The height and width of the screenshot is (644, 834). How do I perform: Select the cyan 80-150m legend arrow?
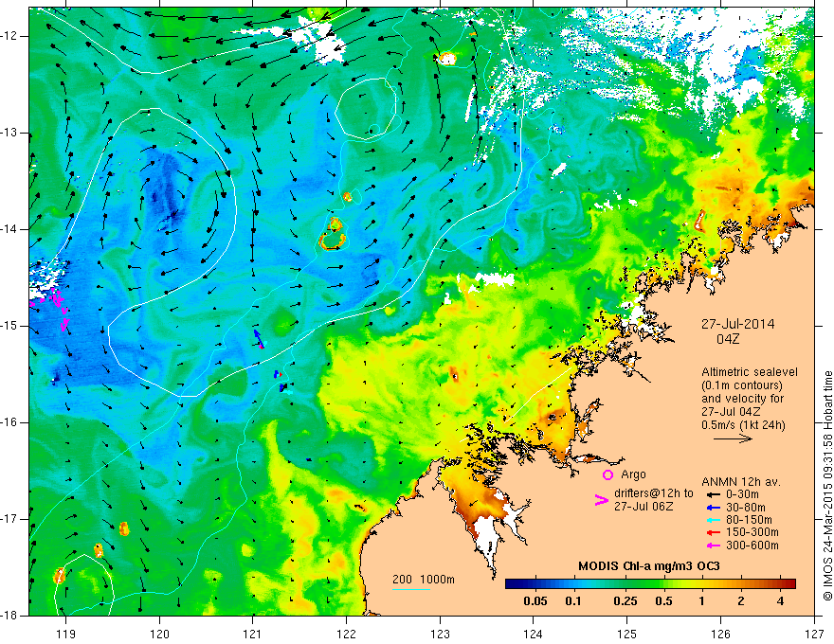click(x=713, y=520)
